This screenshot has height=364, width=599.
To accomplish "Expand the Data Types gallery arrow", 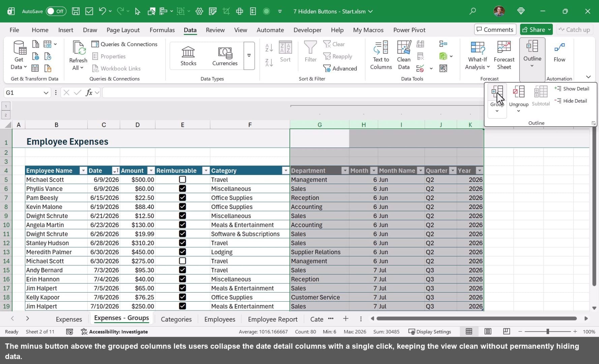I will coord(249,56).
